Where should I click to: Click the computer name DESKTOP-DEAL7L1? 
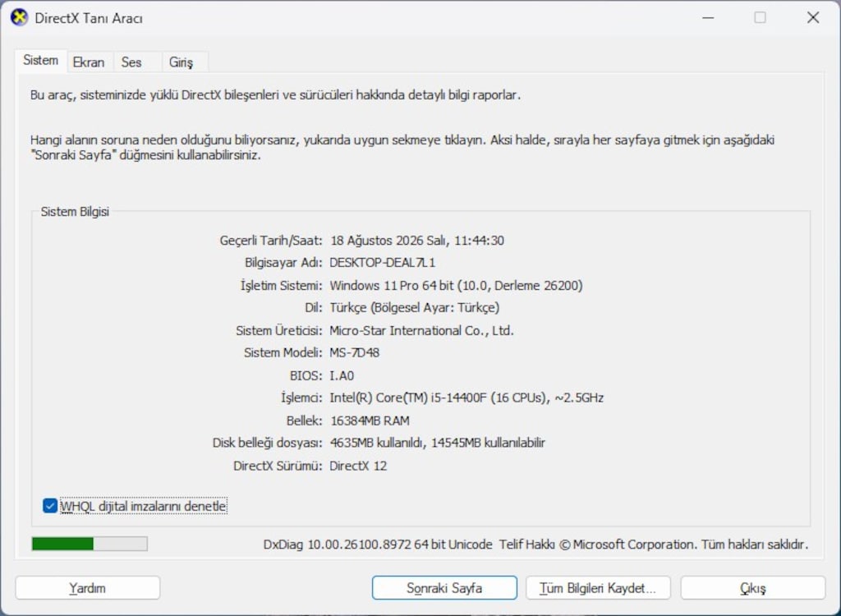click(x=383, y=263)
